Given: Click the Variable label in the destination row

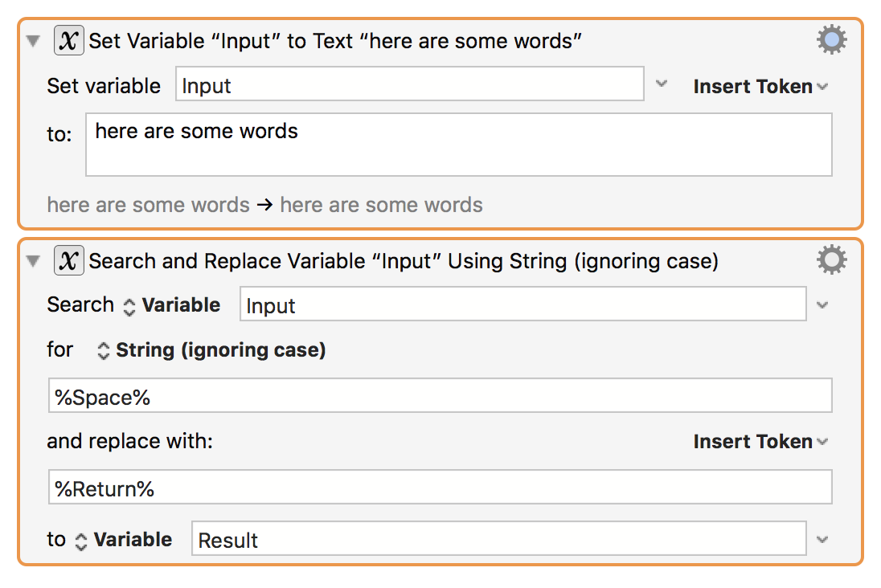Looking at the screenshot, I should click(x=133, y=539).
